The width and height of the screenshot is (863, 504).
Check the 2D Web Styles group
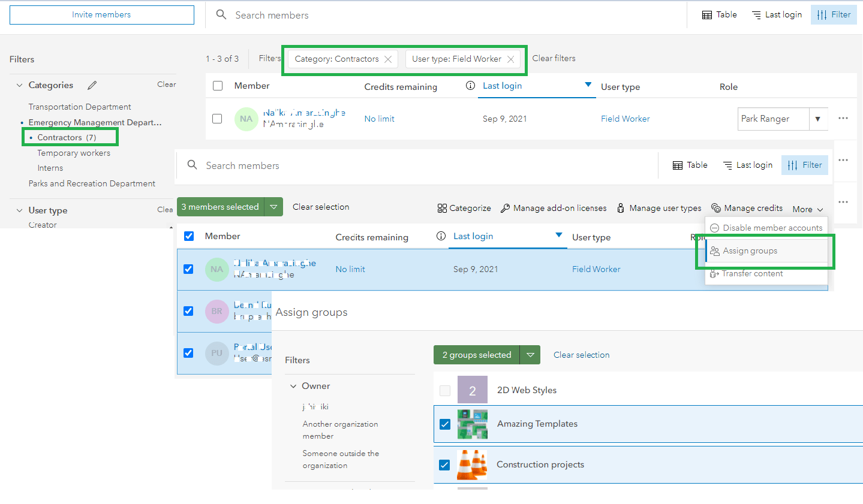pyautogui.click(x=444, y=390)
